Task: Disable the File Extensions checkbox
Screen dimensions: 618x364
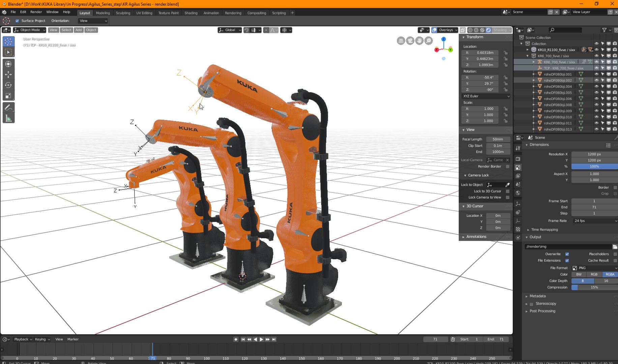Action: point(567,261)
